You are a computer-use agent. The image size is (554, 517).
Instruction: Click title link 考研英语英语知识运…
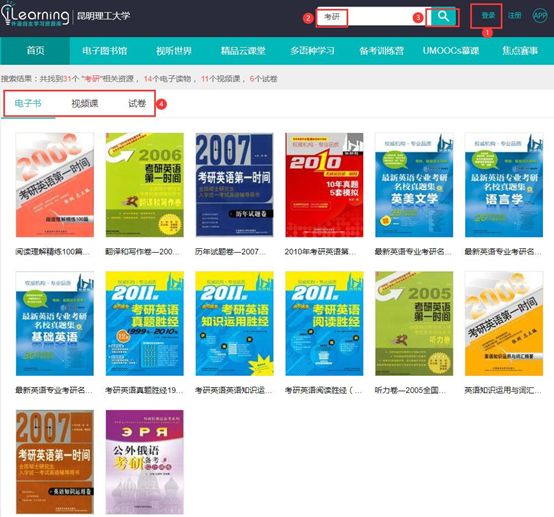(x=234, y=390)
